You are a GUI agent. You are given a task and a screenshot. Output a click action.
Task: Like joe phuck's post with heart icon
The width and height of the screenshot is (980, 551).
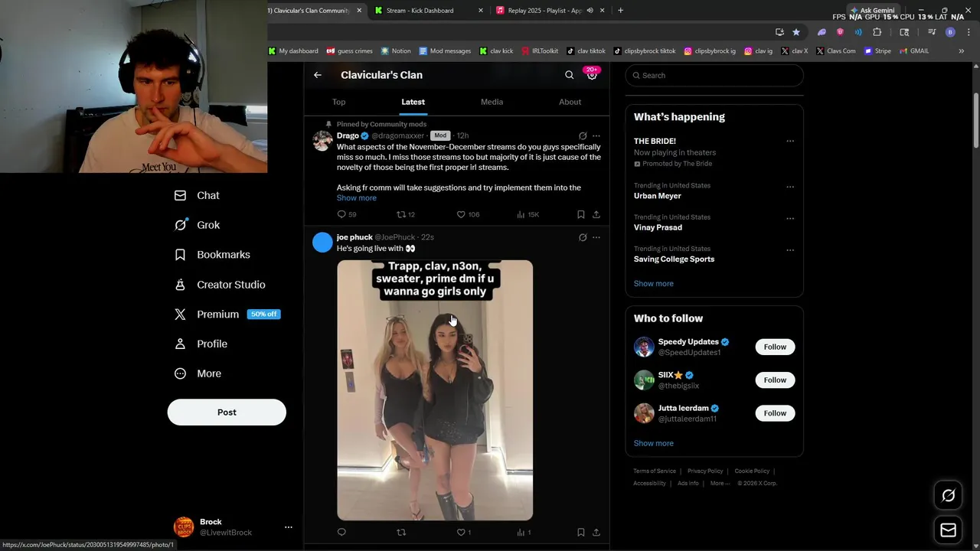point(461,532)
